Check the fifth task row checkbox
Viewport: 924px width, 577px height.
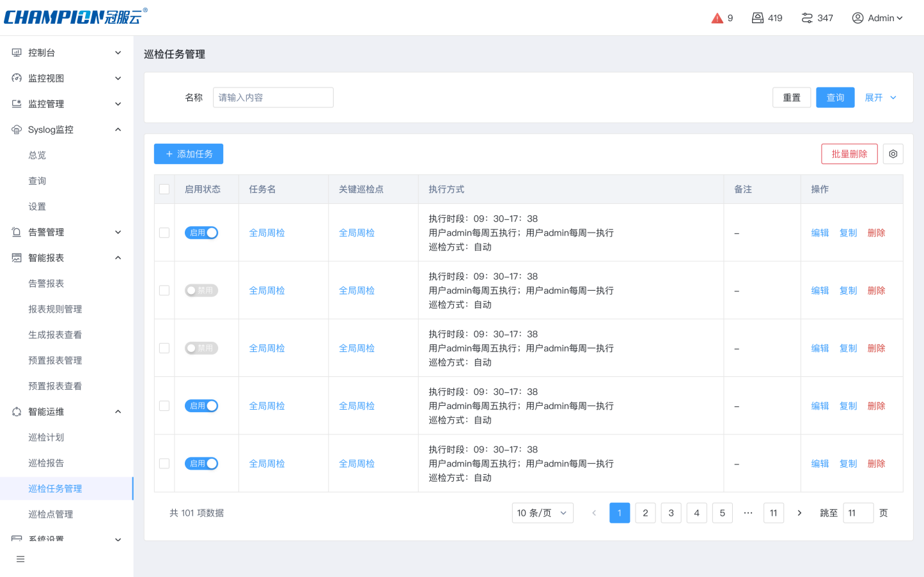(164, 463)
